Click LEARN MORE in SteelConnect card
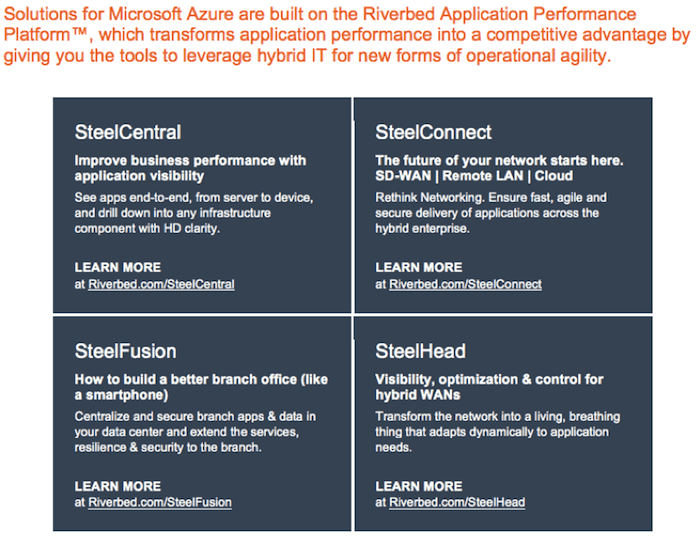700x545 pixels. [x=419, y=267]
